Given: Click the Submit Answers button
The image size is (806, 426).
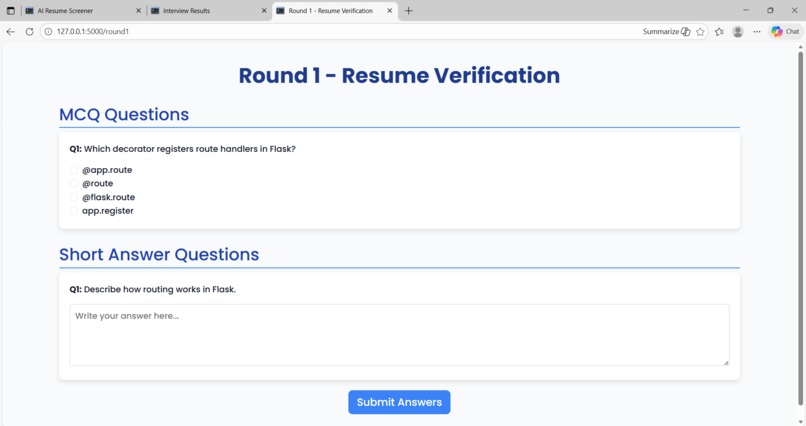Looking at the screenshot, I should coord(399,402).
